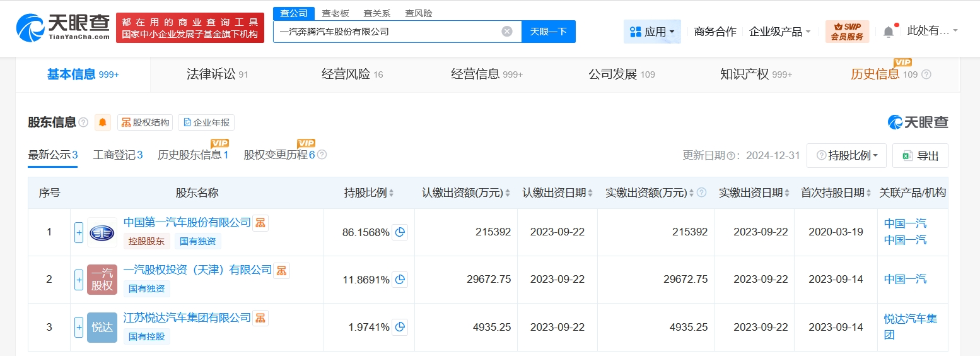Image resolution: width=980 pixels, height=356 pixels.
Task: Open pie chart icon for 86.1568% shareholding
Action: pyautogui.click(x=400, y=232)
